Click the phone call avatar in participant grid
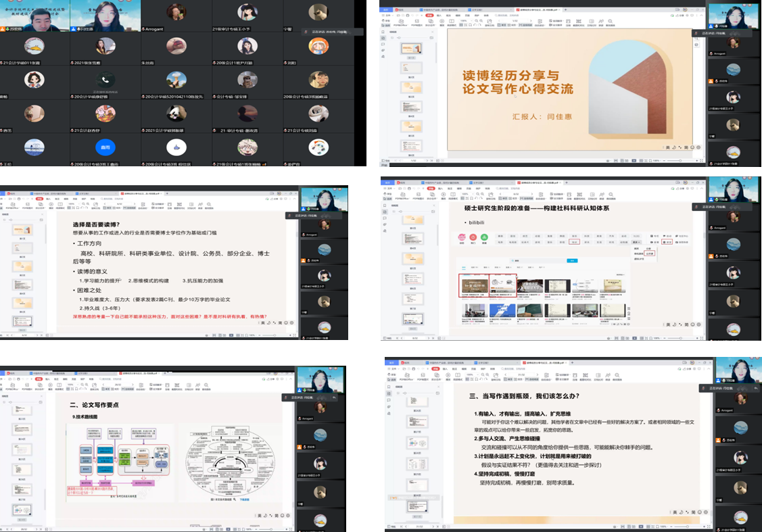Screen dimensions: 762x532 (105, 80)
